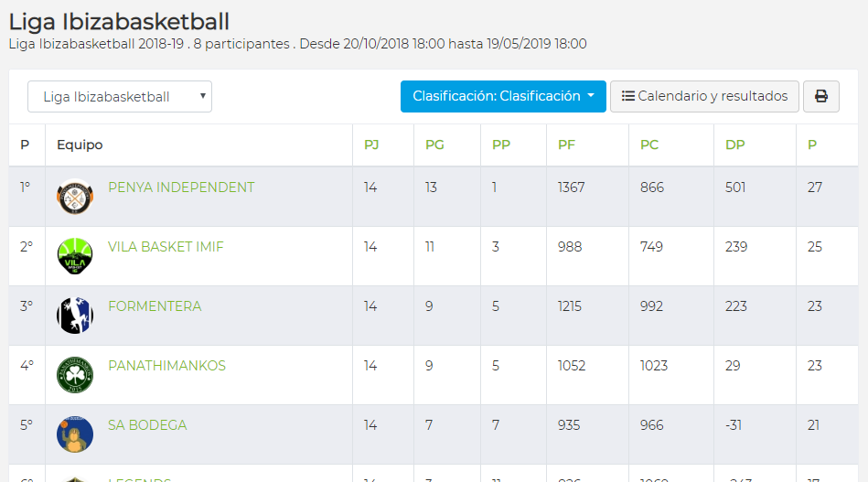
Task: Open the Liga Ibizabasketball league selector
Action: (x=120, y=97)
